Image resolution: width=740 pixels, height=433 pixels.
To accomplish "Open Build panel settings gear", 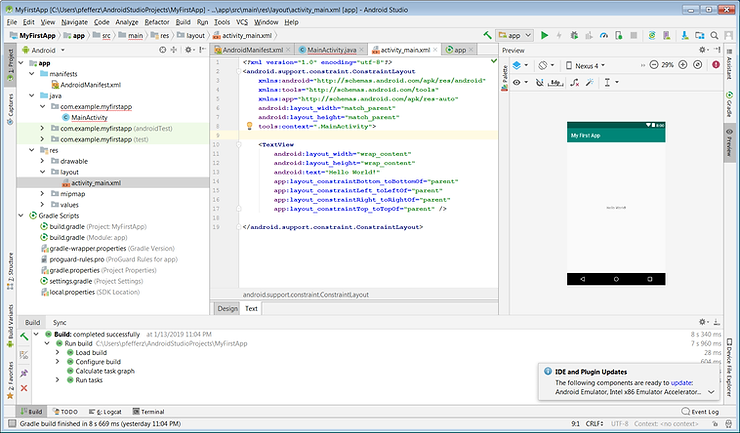I will click(703, 322).
